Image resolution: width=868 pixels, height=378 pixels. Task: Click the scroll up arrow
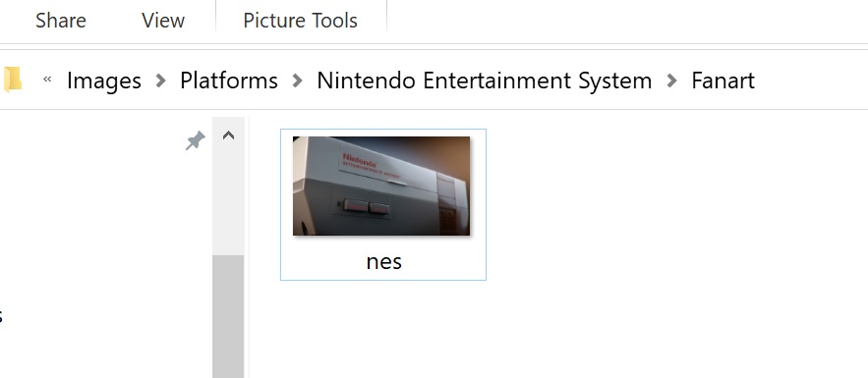(228, 135)
